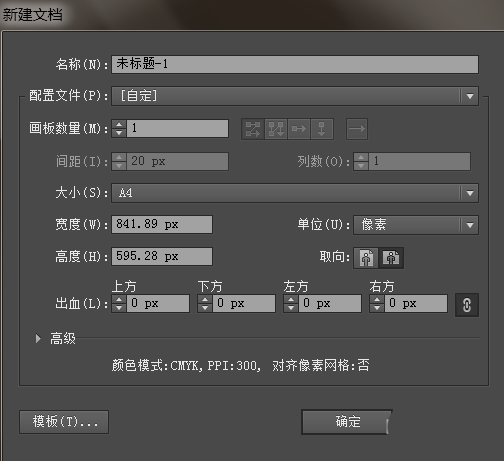Toggle the bleed link chain icon
Image resolution: width=504 pixels, height=461 pixels.
coord(467,305)
